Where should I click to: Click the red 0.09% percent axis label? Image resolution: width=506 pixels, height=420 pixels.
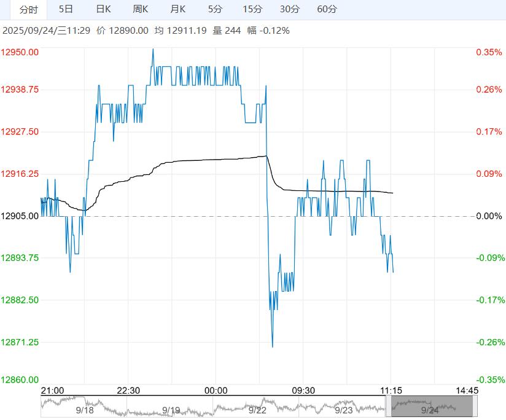(489, 174)
